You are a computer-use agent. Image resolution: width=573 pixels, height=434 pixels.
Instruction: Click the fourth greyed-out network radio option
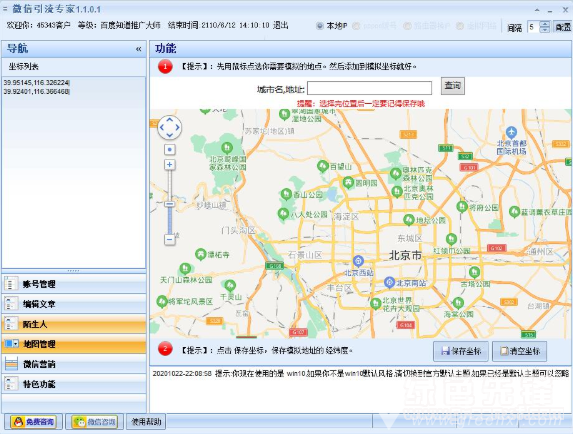tap(460, 26)
